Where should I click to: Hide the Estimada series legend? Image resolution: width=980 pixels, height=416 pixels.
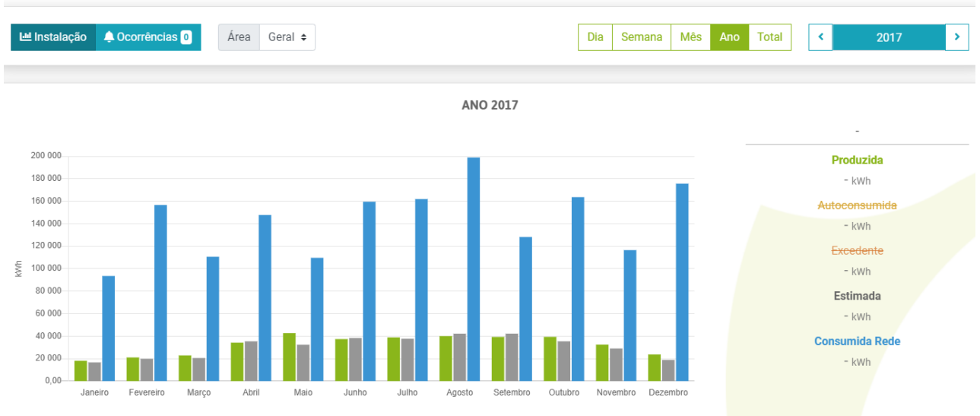point(857,296)
